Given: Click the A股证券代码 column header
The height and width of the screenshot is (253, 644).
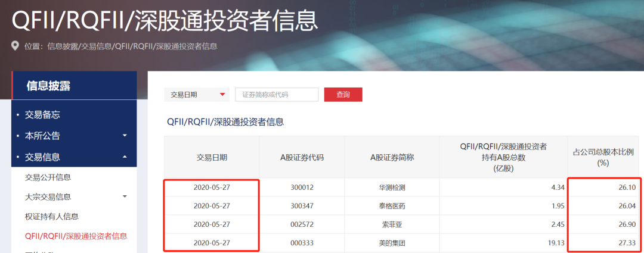Looking at the screenshot, I should (x=302, y=157).
